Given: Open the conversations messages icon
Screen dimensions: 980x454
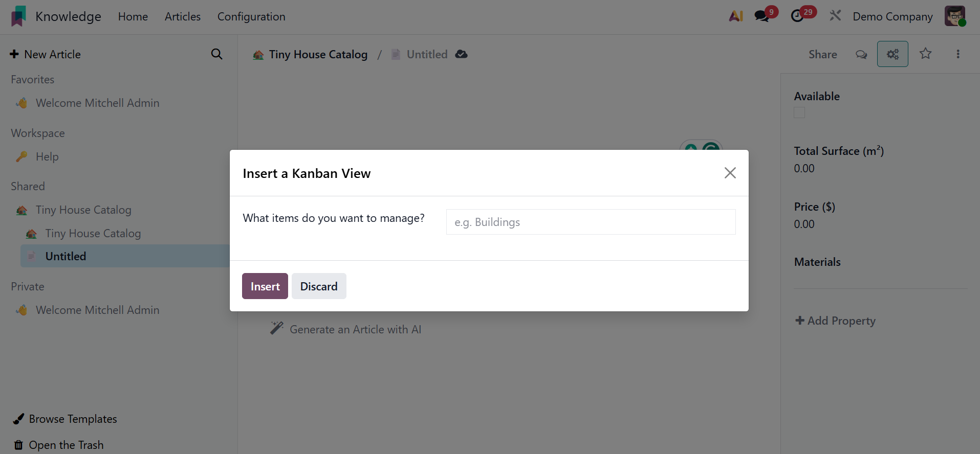Looking at the screenshot, I should pyautogui.click(x=762, y=16).
